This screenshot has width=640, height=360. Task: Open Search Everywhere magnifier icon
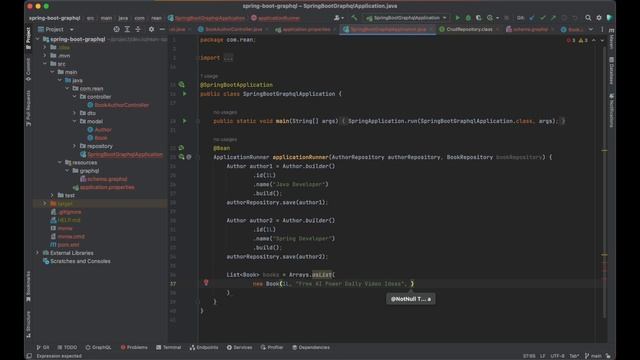coord(588,18)
